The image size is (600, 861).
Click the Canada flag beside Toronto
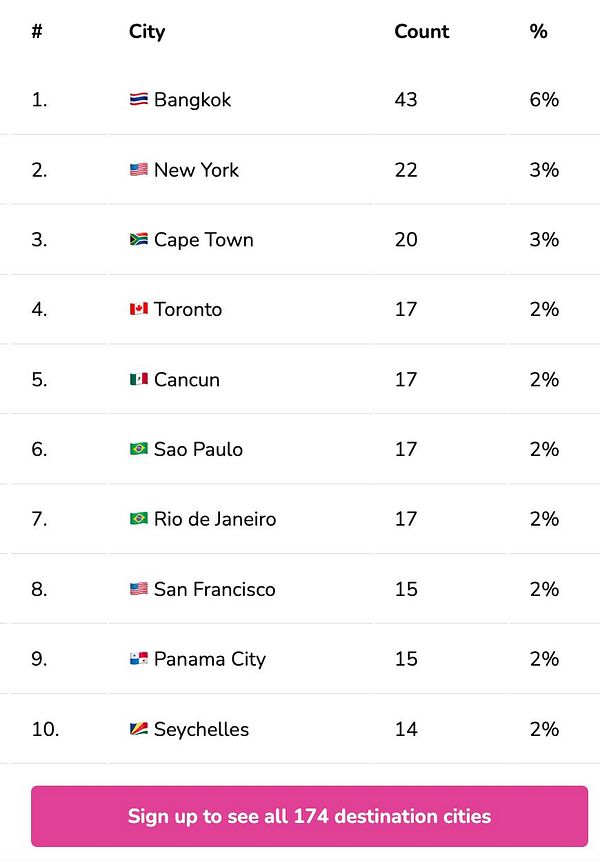tap(138, 309)
